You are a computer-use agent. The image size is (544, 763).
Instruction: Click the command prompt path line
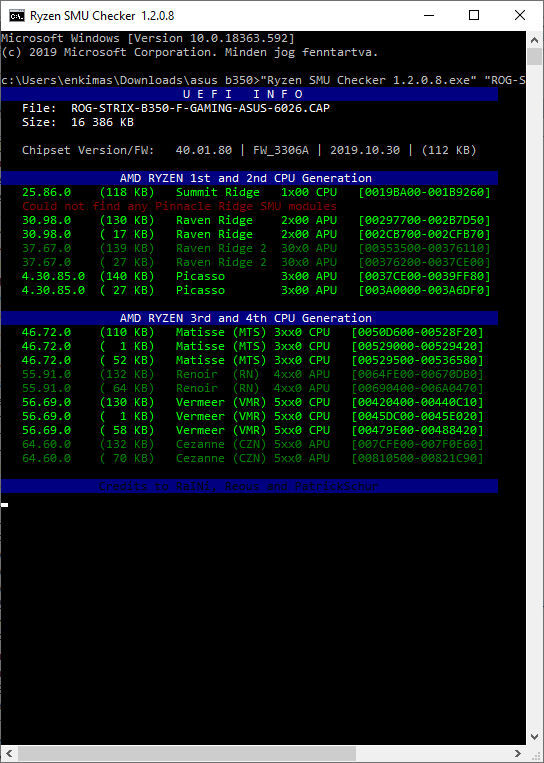tap(263, 80)
